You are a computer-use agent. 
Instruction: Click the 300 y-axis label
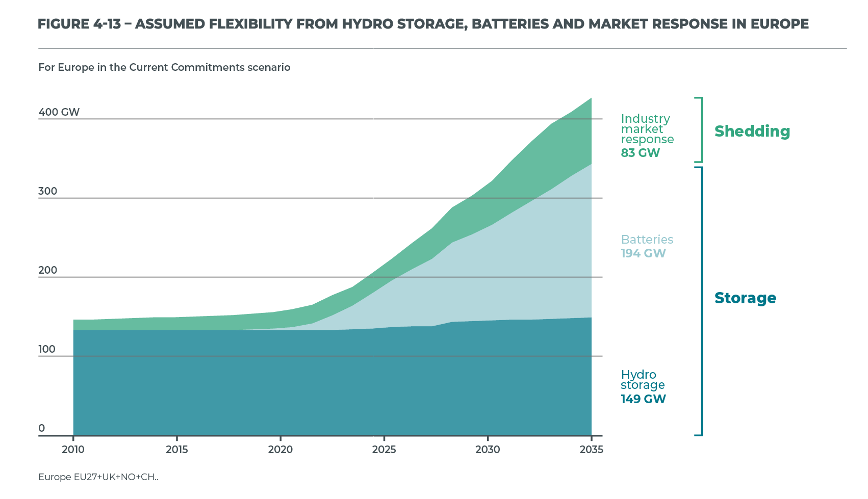48,191
